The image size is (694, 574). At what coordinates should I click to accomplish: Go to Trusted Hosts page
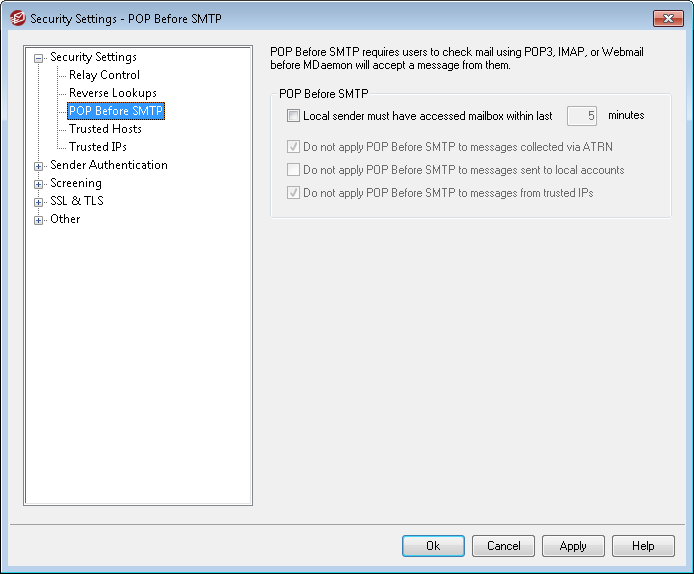105,129
